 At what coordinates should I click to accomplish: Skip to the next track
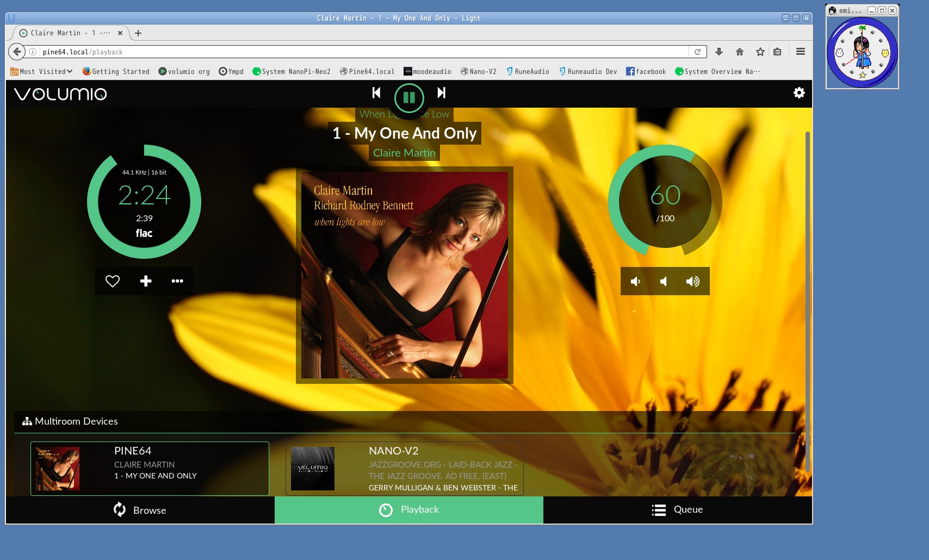coord(441,93)
